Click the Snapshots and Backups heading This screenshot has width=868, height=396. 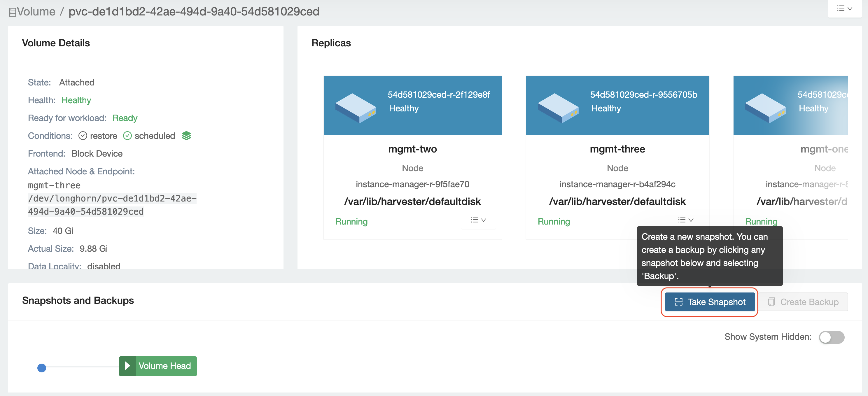[x=78, y=300]
